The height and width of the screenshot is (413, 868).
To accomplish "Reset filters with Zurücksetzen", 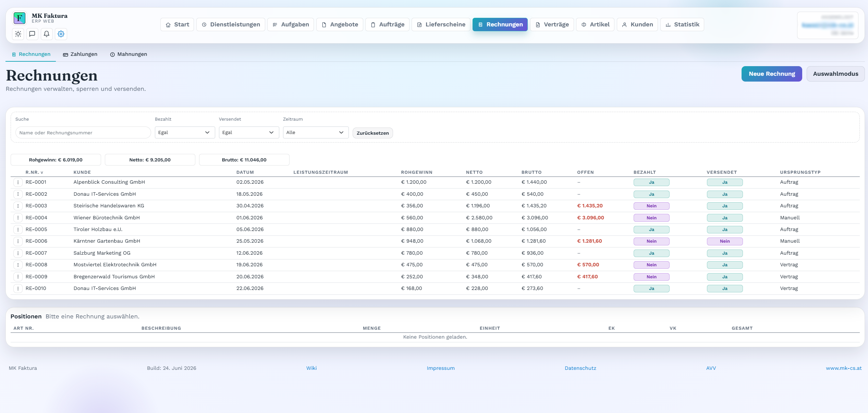I will point(373,133).
